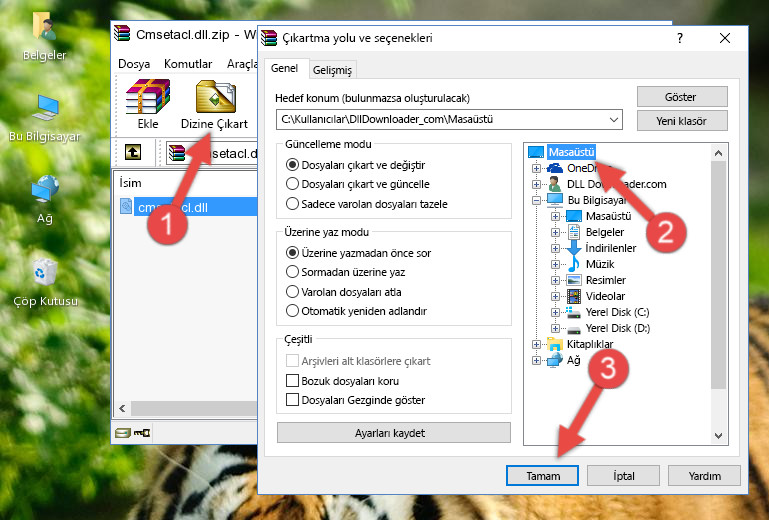
Task: Select 'Dosyaları çıkart ve güncelle' option
Action: [292, 184]
